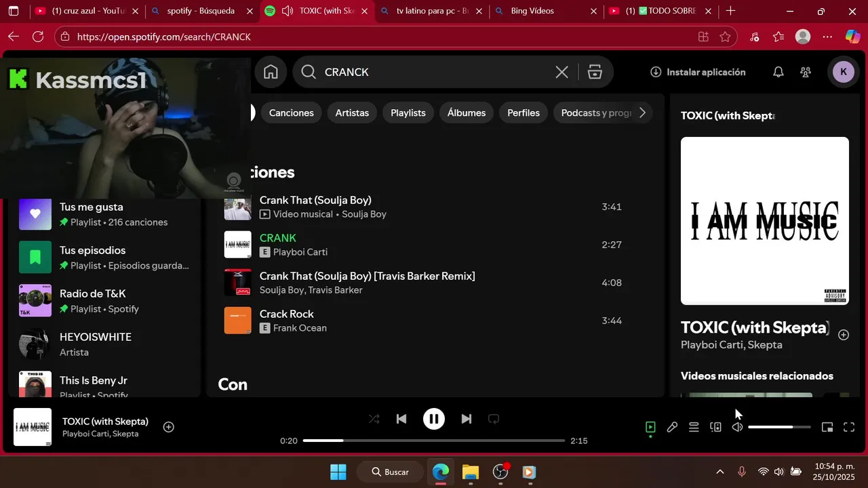
Task: Open the Browse library icon in search bar
Action: pos(595,72)
